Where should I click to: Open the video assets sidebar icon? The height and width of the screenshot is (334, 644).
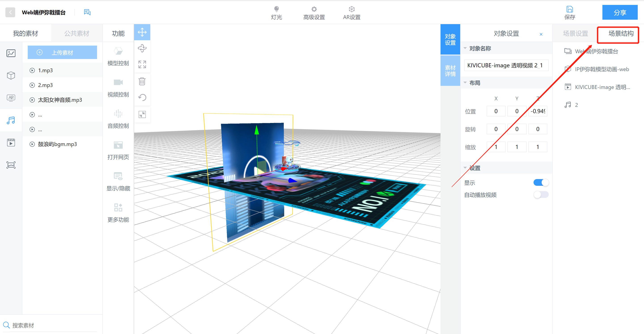[x=11, y=142]
